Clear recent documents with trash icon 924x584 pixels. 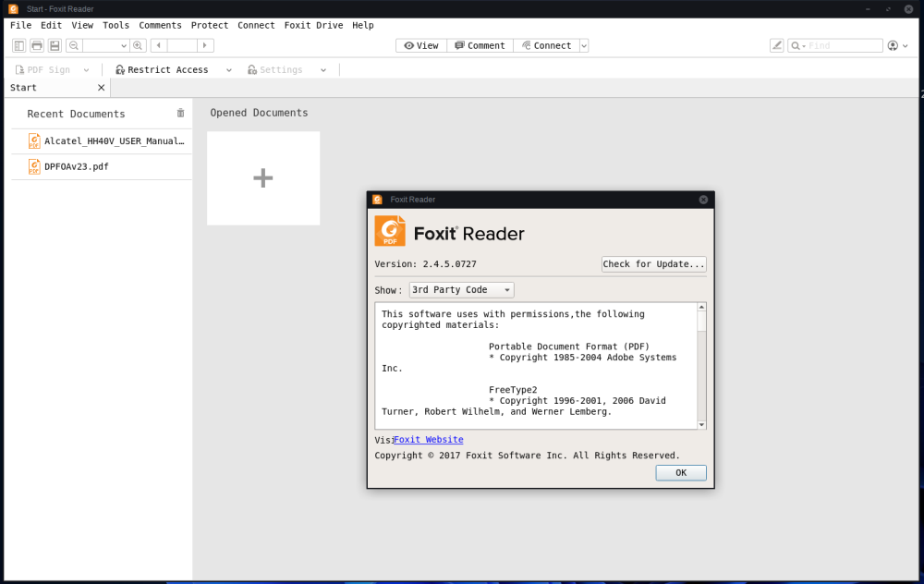(x=180, y=113)
